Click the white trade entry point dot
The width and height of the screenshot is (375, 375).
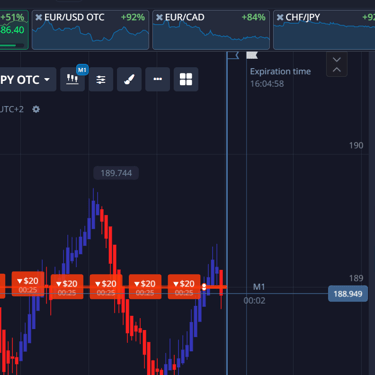(204, 287)
